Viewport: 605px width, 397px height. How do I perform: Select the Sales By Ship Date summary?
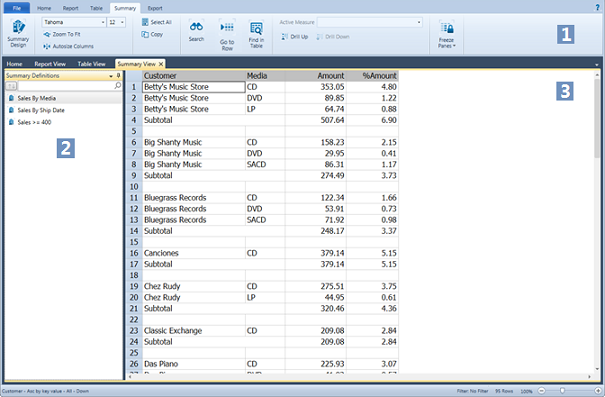[41, 110]
